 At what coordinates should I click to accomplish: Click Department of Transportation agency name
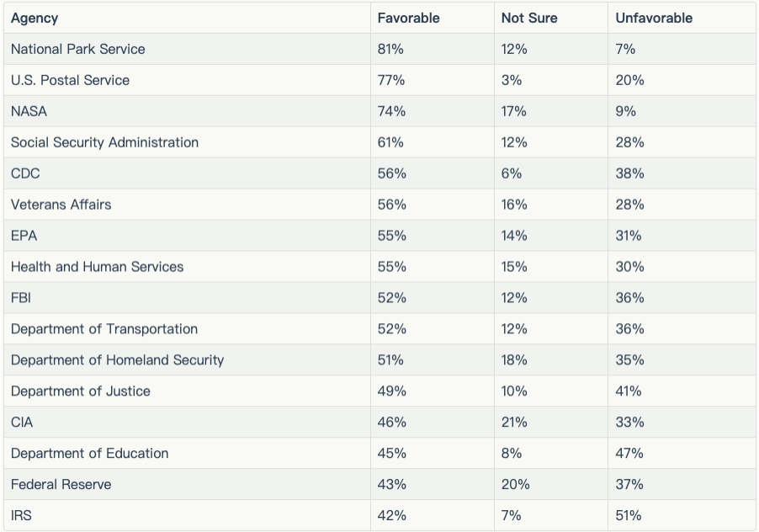(104, 329)
